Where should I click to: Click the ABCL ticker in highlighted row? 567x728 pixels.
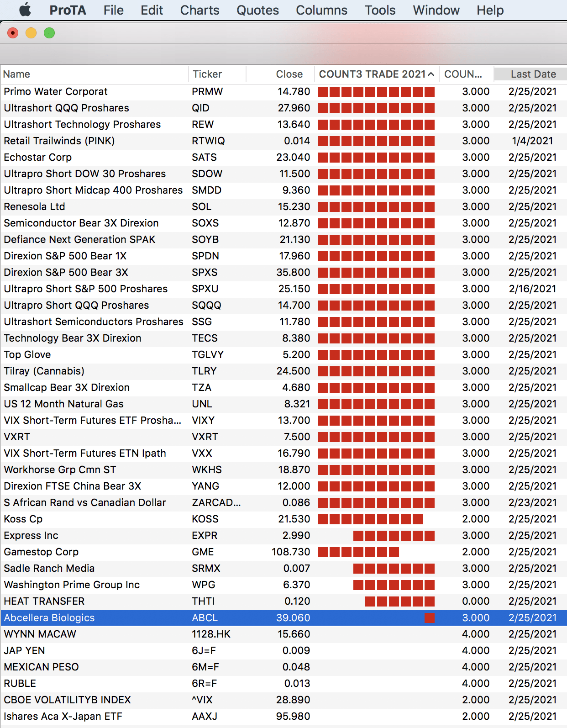[205, 617]
